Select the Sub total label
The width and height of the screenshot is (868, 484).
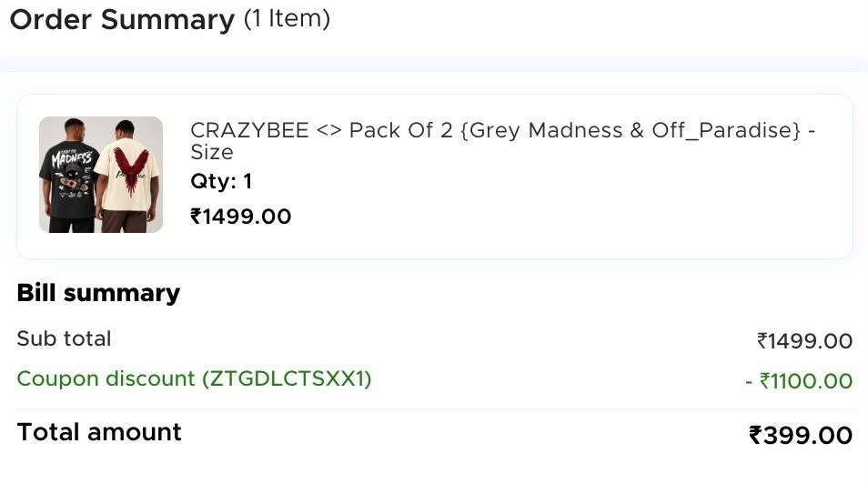point(65,338)
